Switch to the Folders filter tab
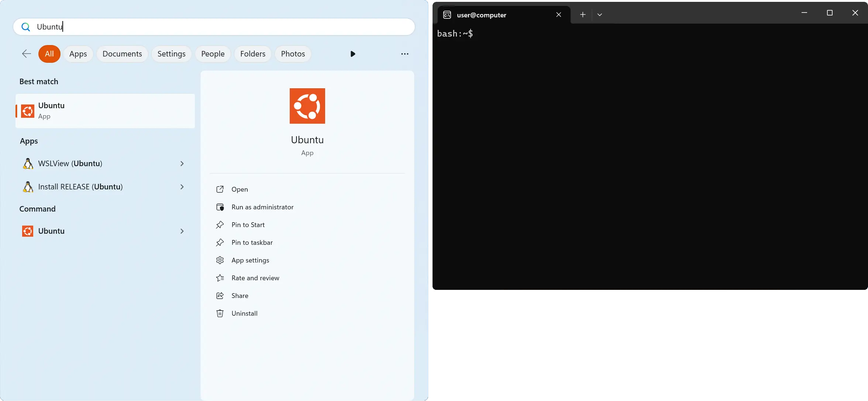The height and width of the screenshot is (401, 868). (253, 54)
